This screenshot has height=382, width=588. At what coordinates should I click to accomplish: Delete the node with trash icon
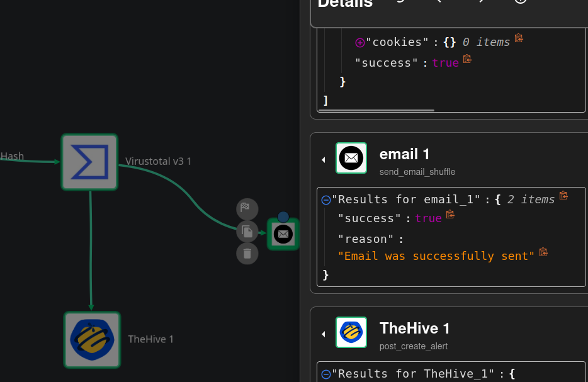247,254
